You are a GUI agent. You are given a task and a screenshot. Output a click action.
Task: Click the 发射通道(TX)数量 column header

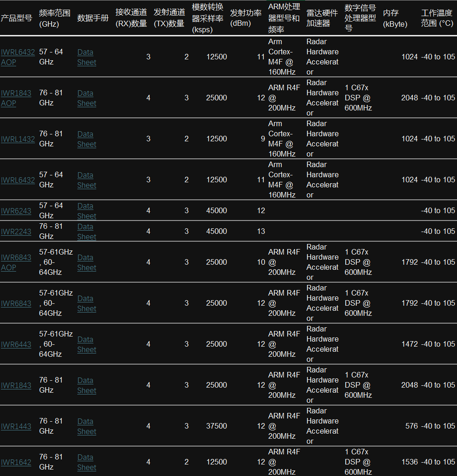(169, 17)
